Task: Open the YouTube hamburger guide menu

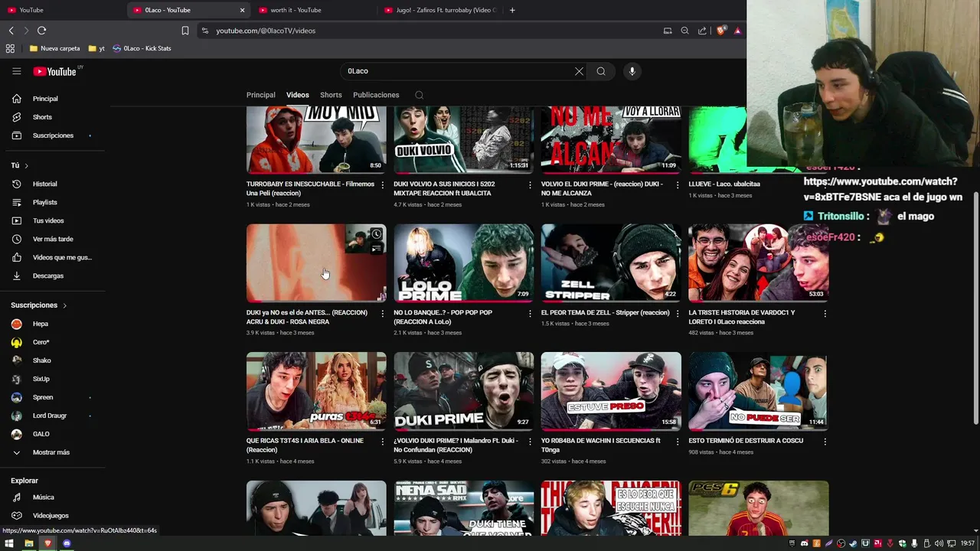Action: click(16, 71)
